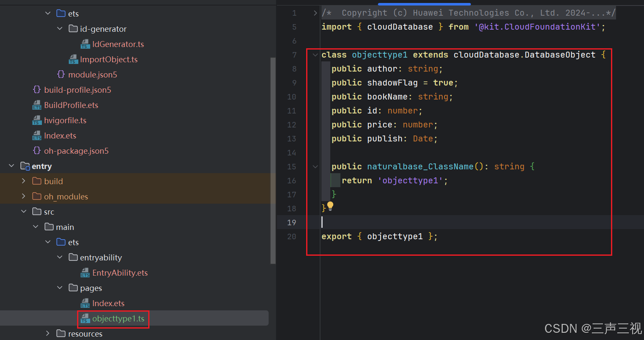Viewport: 644px width, 340px height.
Task: Click the IdGenerator.ts file icon
Action: [x=85, y=44]
